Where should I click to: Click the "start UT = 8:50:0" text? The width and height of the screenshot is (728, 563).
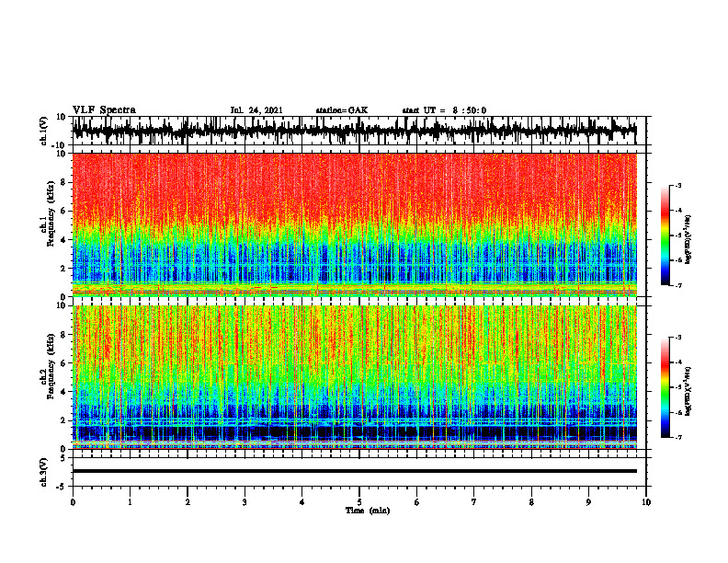coord(444,110)
